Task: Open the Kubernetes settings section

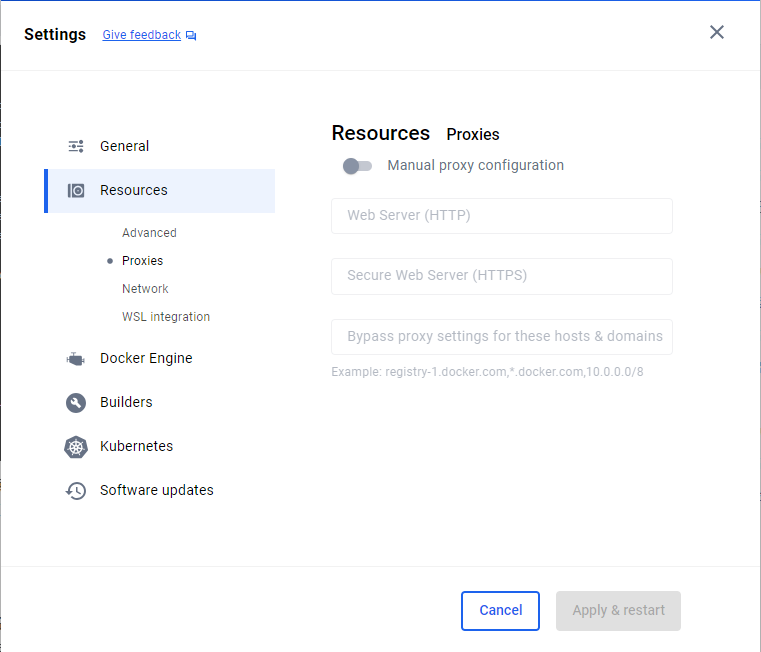Action: tap(136, 446)
